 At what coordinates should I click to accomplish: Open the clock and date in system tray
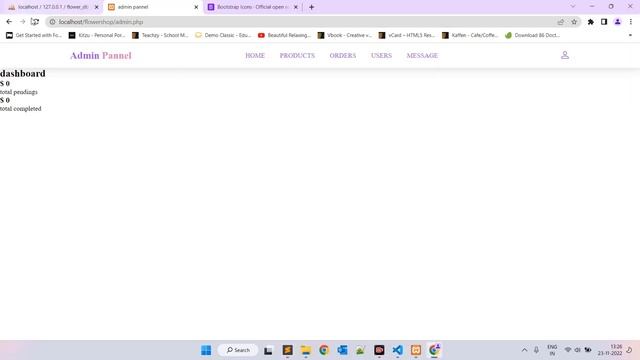[x=610, y=350]
